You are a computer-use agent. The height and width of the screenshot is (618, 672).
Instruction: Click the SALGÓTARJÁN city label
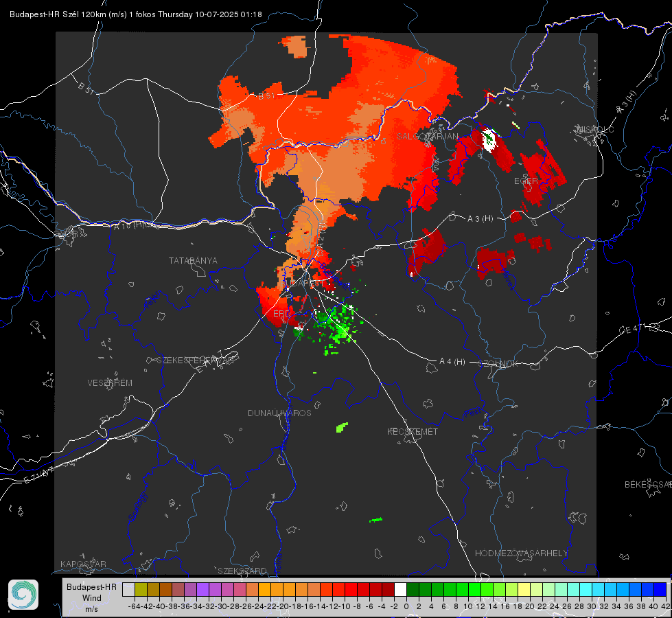tap(427, 137)
